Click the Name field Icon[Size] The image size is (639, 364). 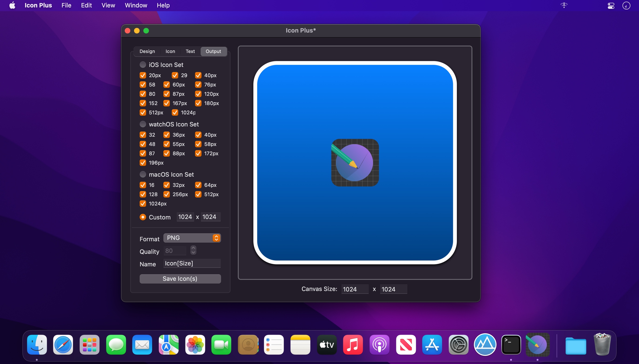pyautogui.click(x=192, y=263)
